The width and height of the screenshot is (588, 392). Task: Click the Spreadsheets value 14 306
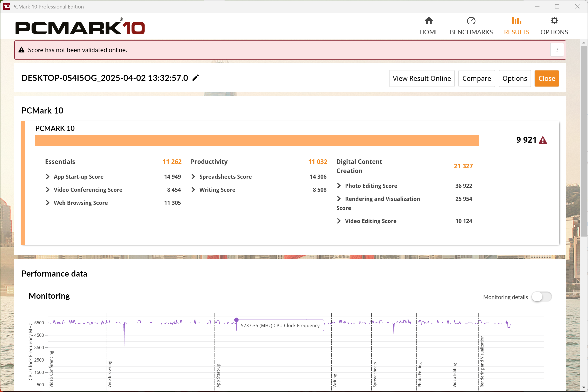tap(318, 177)
